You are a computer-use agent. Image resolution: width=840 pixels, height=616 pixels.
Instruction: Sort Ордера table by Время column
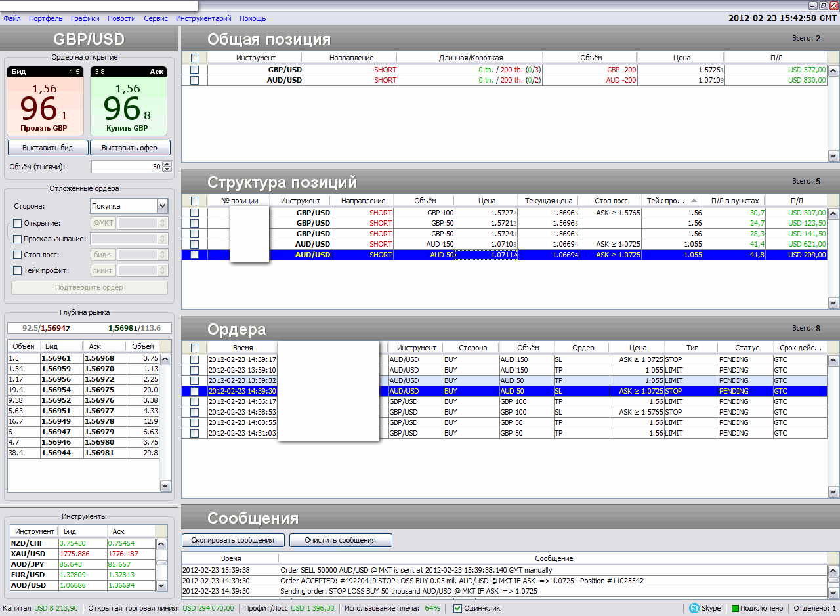tap(242, 348)
